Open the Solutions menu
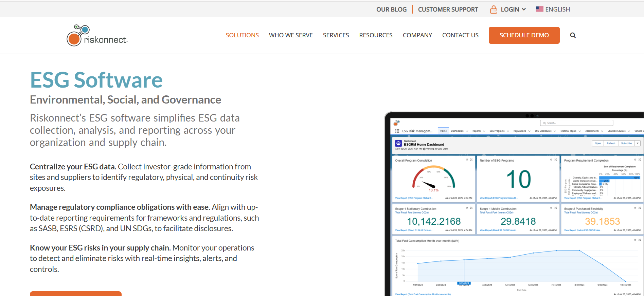This screenshot has width=644, height=296. pyautogui.click(x=242, y=35)
